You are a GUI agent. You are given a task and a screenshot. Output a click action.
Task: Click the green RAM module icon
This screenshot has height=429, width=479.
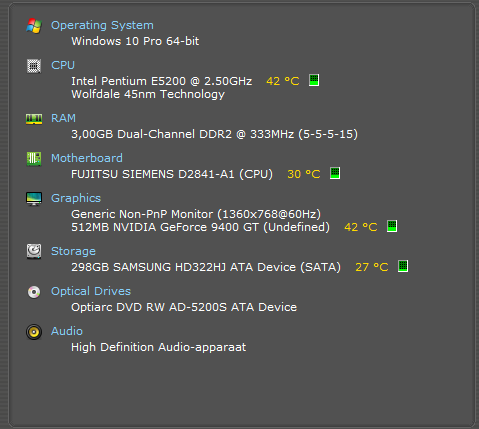click(x=34, y=119)
